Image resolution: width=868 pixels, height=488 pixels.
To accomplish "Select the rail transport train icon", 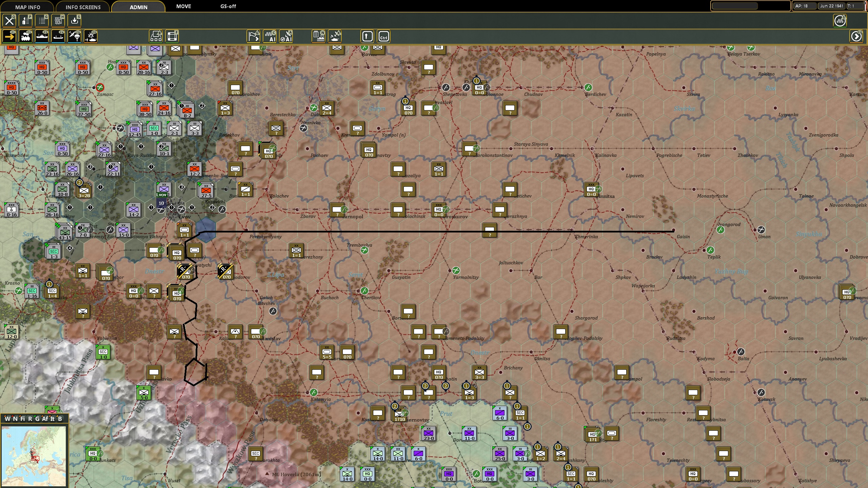I will click(26, 37).
